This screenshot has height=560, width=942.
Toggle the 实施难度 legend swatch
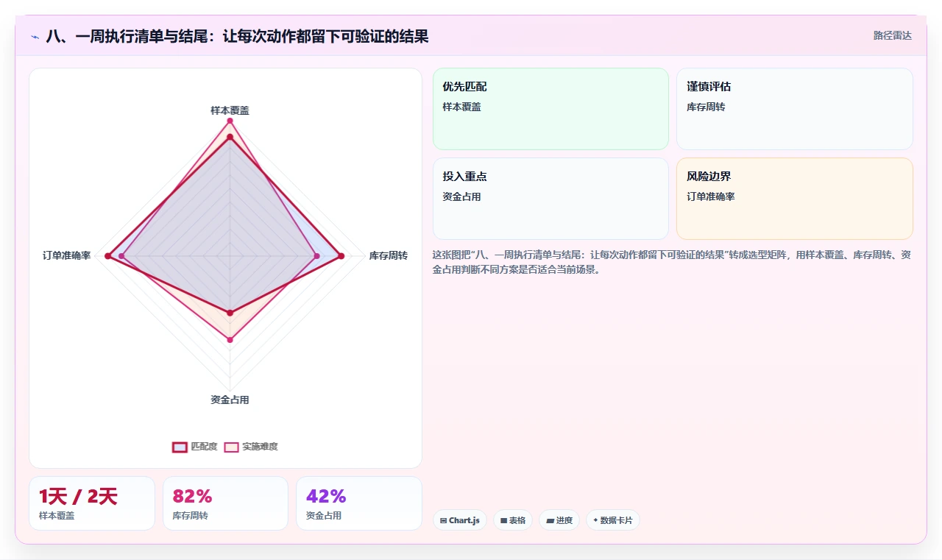232,447
